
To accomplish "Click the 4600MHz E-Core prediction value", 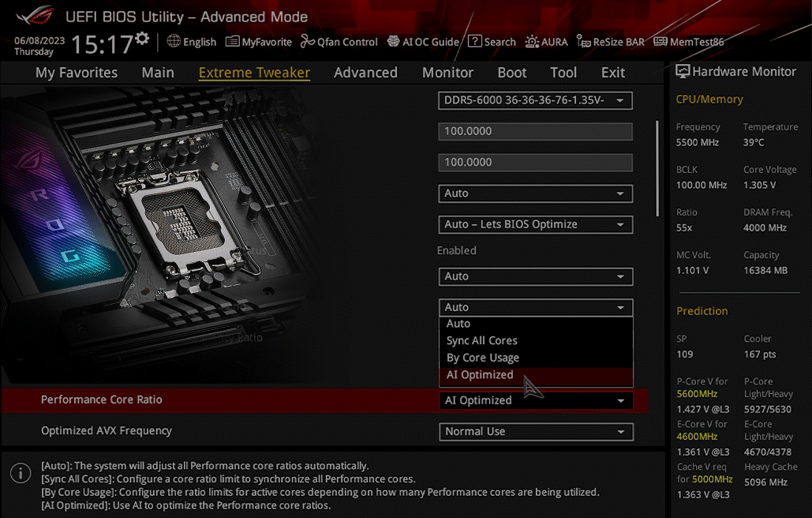I will point(697,437).
